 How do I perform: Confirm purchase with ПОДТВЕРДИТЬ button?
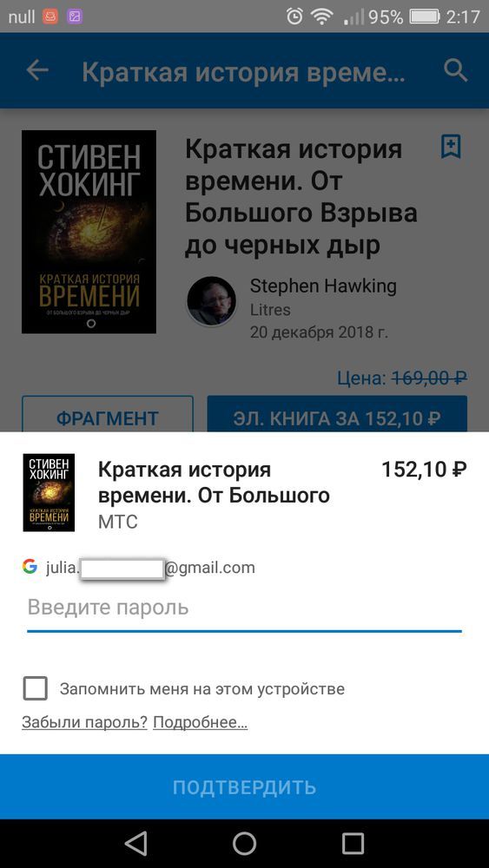pos(244,786)
